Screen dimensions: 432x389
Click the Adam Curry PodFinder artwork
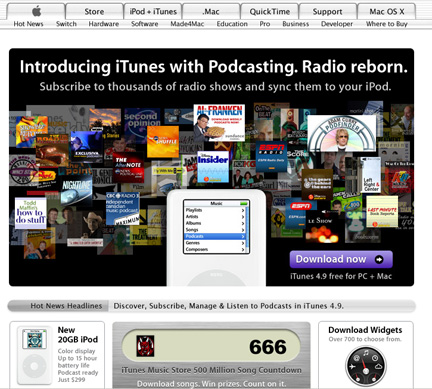coord(342,133)
